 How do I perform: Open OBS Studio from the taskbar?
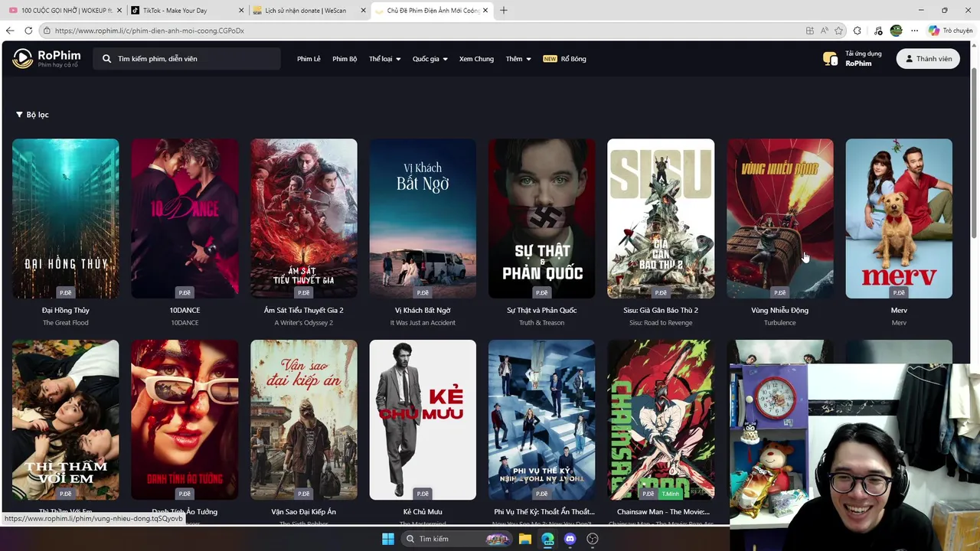point(592,539)
